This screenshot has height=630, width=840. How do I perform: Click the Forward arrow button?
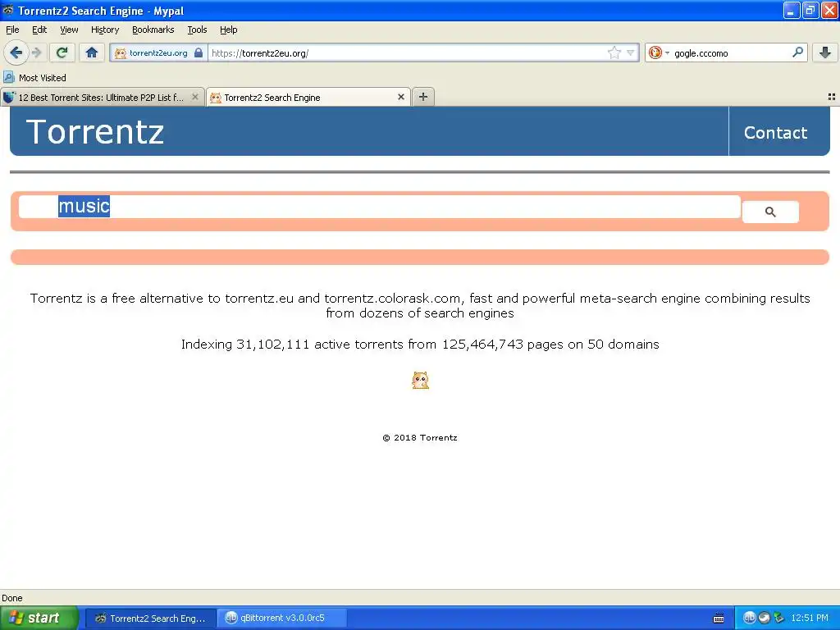coord(36,52)
